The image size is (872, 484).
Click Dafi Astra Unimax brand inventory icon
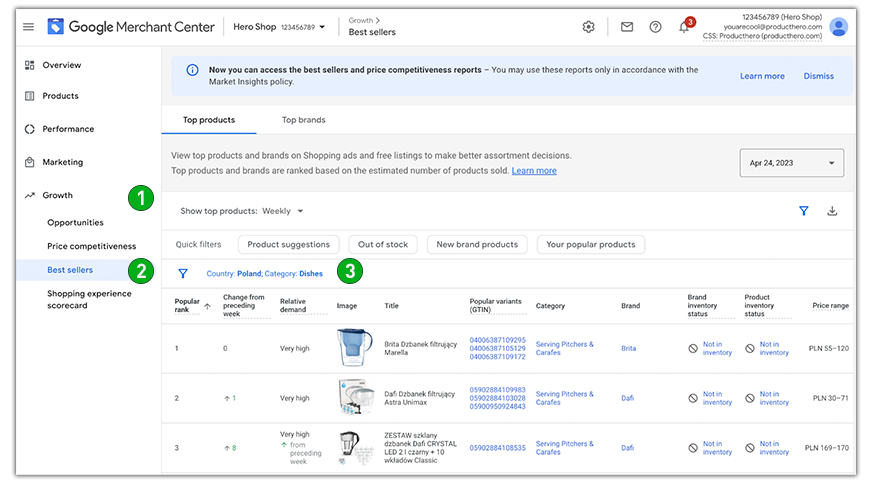tap(693, 398)
